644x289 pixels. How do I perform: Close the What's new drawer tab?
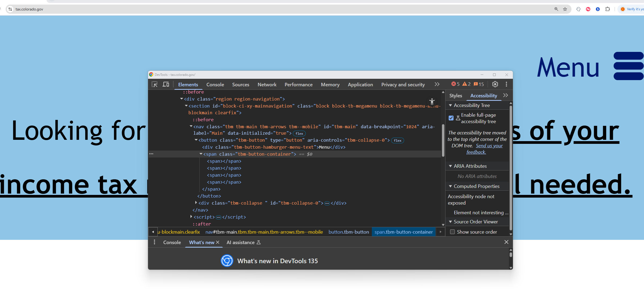218,242
